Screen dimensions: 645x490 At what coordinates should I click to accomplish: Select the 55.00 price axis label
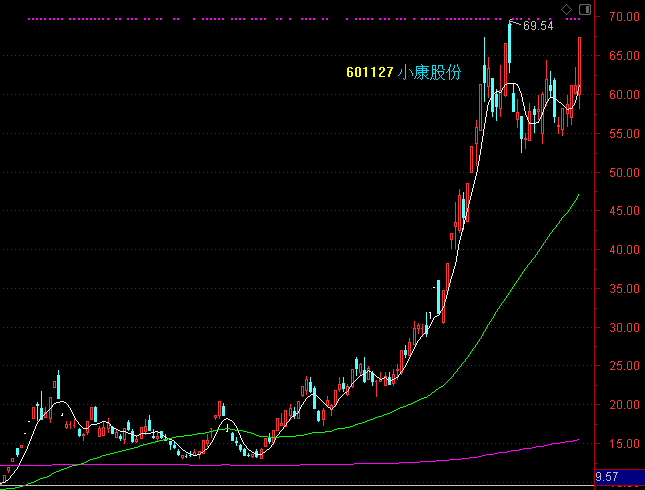point(624,134)
